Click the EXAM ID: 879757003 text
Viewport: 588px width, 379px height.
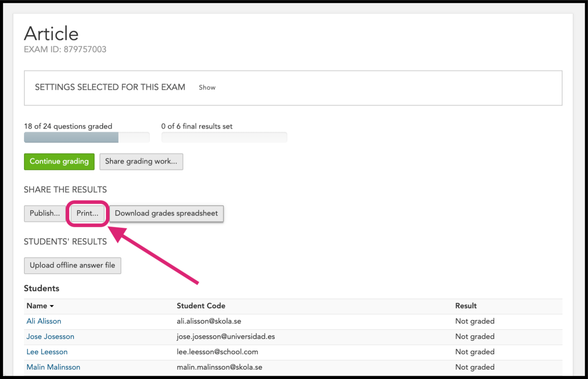pyautogui.click(x=65, y=50)
